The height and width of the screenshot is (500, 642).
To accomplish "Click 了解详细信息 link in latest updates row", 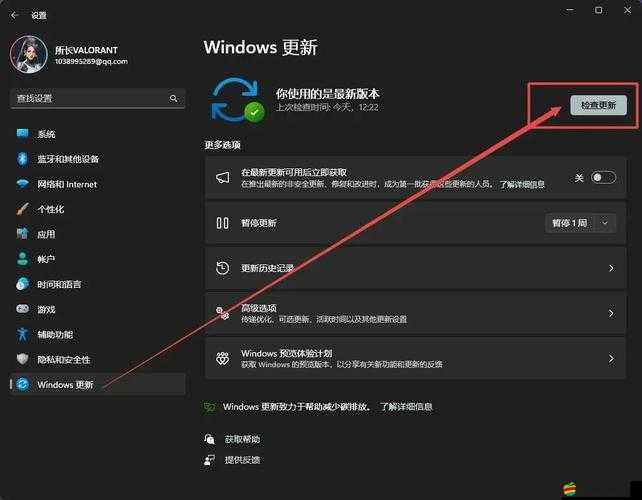I will tap(522, 184).
